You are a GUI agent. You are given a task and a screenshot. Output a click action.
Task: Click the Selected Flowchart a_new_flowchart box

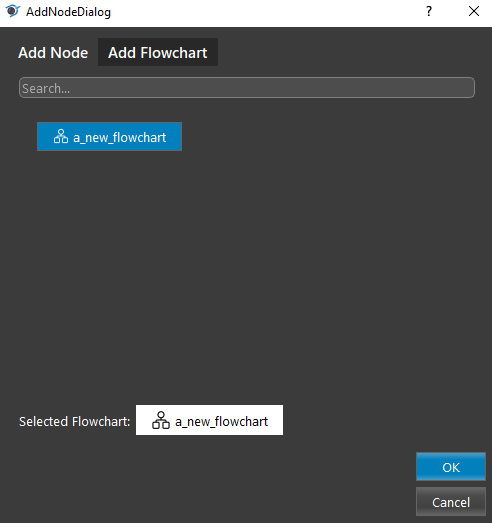tap(209, 420)
